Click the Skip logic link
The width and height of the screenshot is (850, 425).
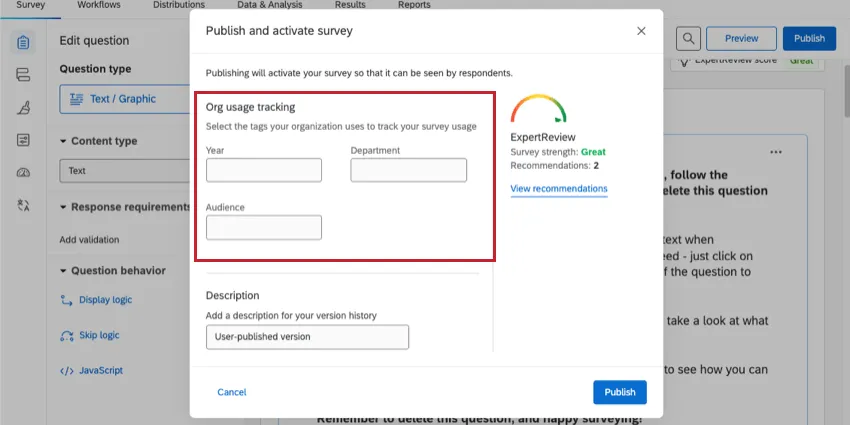coord(99,335)
